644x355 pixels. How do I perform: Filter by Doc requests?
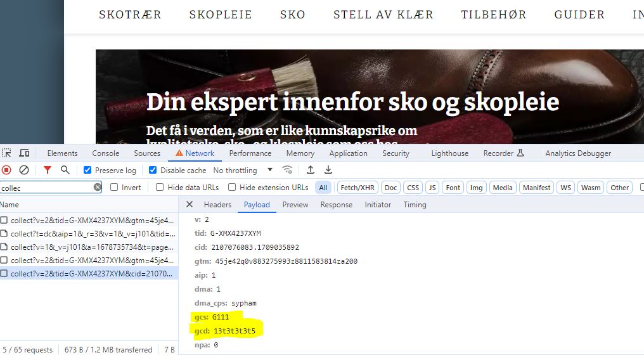click(390, 188)
